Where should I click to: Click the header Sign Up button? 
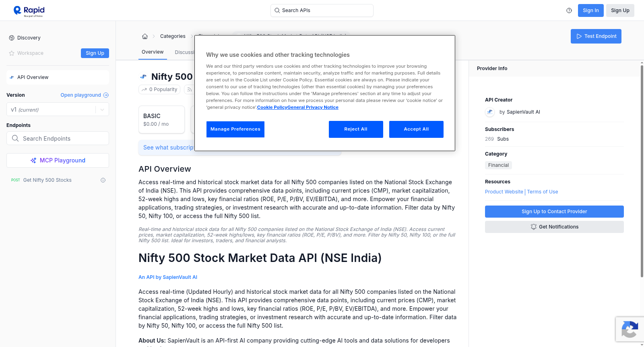[620, 10]
